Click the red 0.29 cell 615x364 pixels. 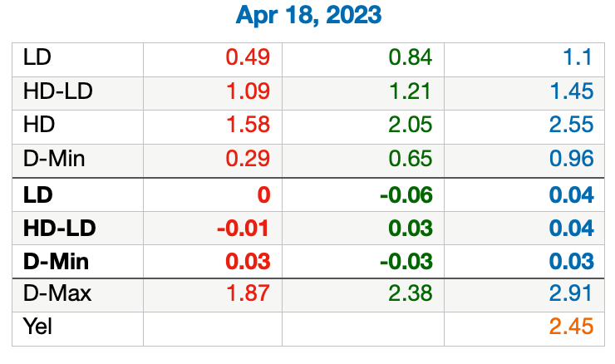[x=248, y=159]
